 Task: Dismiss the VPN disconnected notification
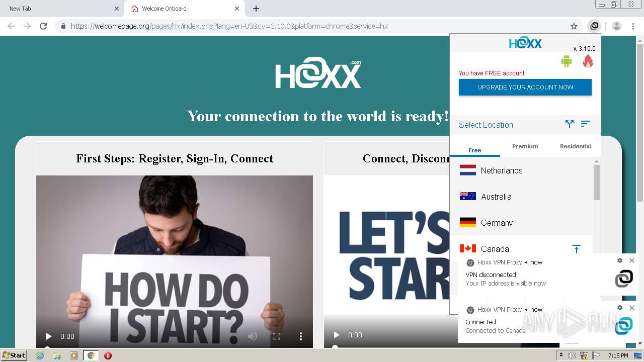coord(632,260)
